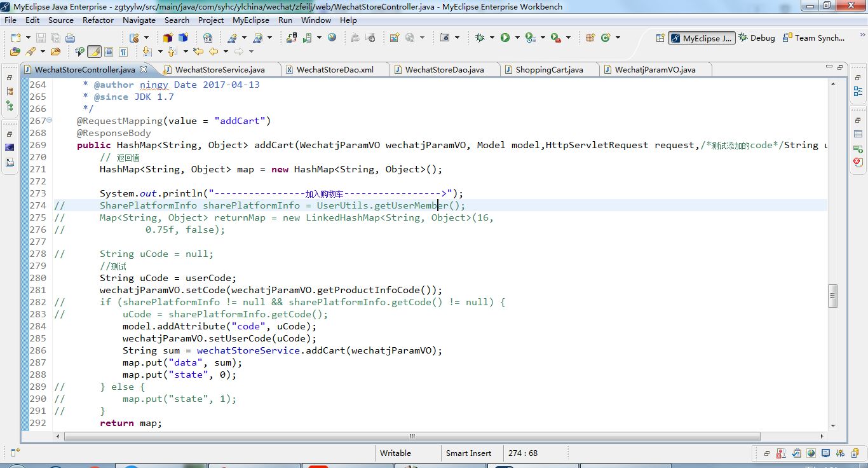Click the web browser globe icon
Viewport: 868px width, 468px height.
[x=332, y=38]
